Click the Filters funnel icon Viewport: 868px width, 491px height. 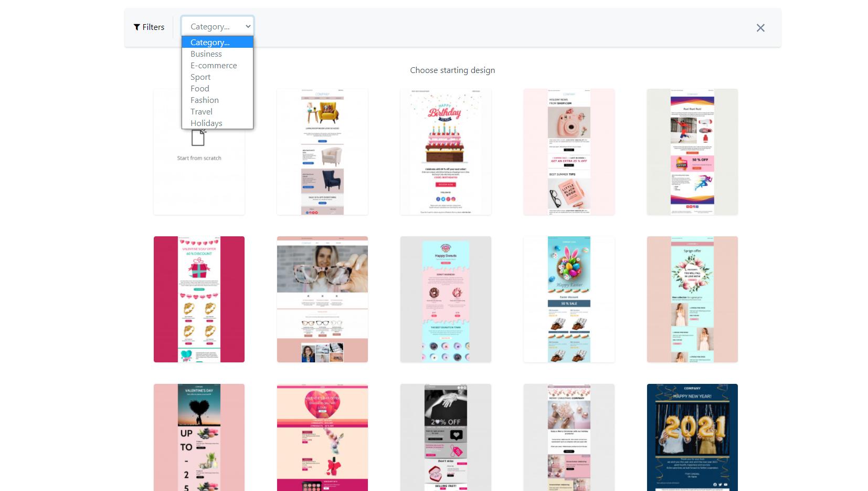[x=136, y=27]
